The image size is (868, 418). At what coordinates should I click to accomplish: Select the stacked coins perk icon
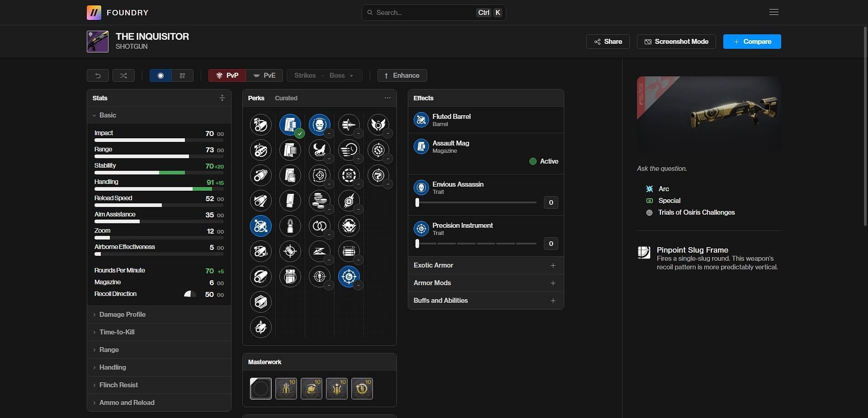point(320,200)
